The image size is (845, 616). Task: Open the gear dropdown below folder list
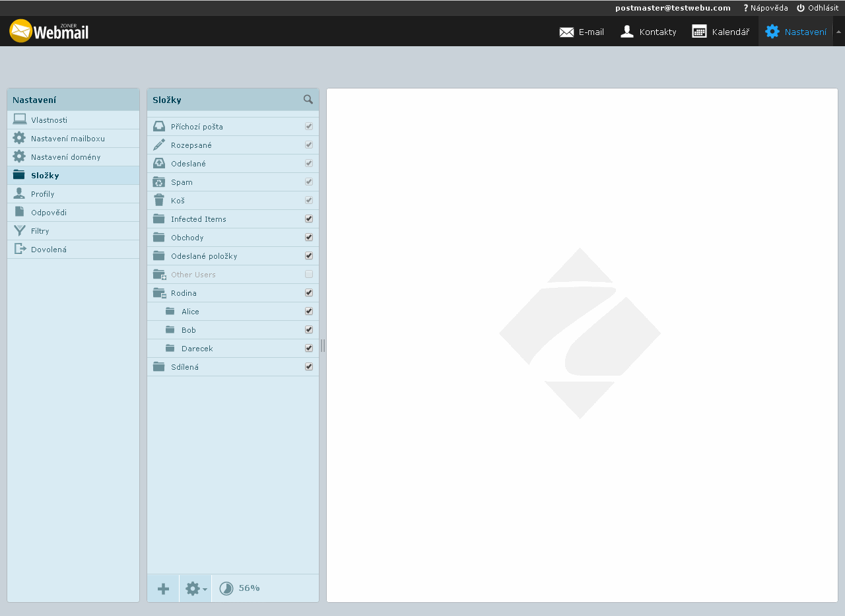195,589
